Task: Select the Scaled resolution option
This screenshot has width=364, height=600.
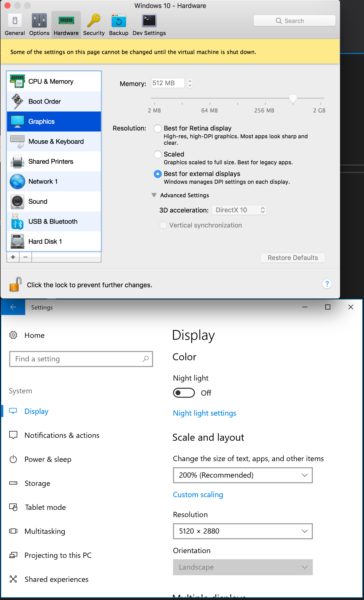Action: point(158,154)
